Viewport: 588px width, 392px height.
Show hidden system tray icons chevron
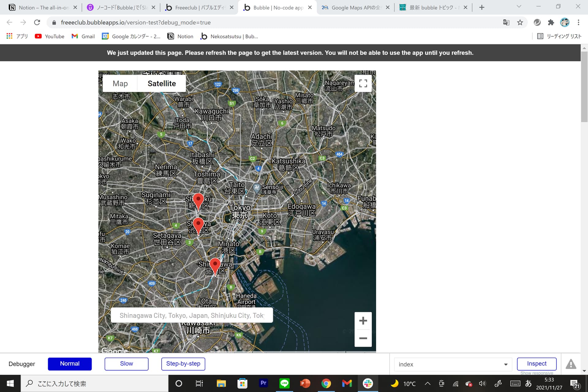pyautogui.click(x=428, y=383)
